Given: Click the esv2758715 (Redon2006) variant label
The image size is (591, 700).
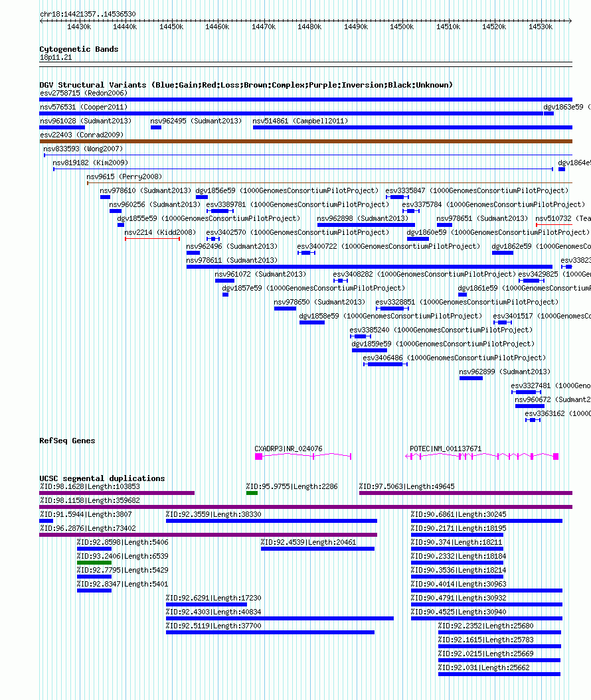Looking at the screenshot, I should point(84,93).
